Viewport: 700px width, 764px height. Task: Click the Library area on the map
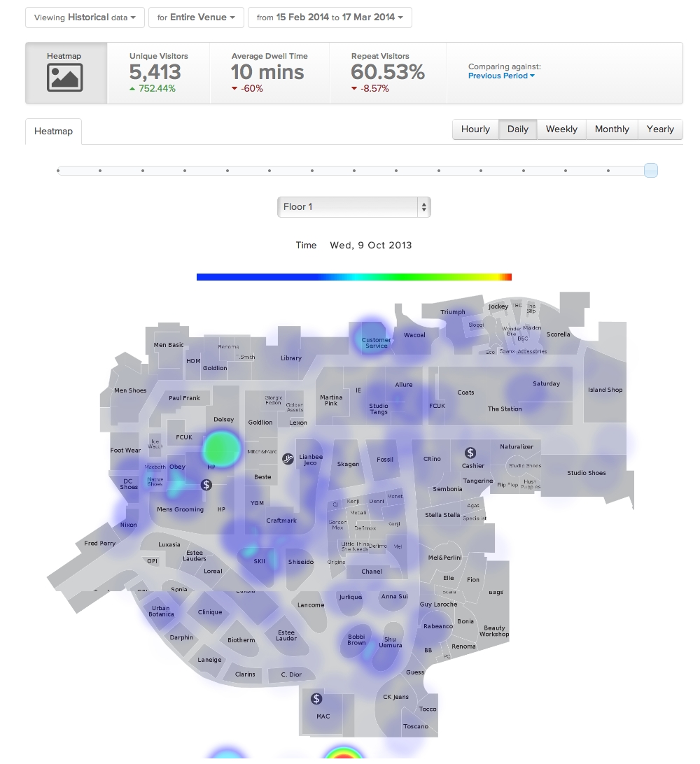291,358
